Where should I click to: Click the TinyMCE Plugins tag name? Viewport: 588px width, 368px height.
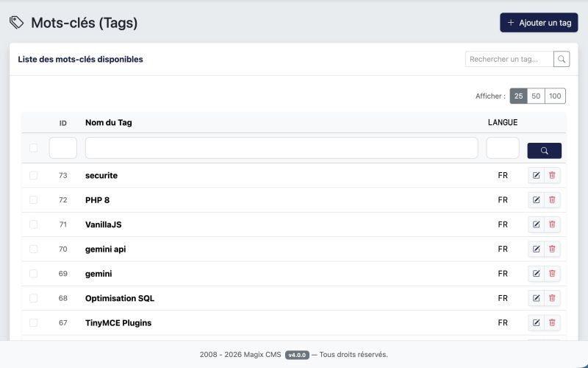click(118, 322)
